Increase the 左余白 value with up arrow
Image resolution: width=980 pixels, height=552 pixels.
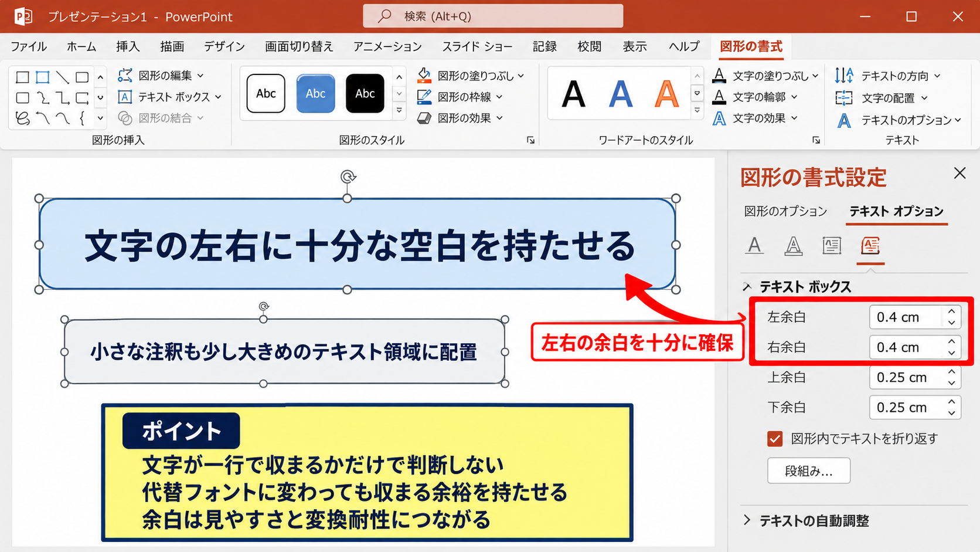(952, 311)
